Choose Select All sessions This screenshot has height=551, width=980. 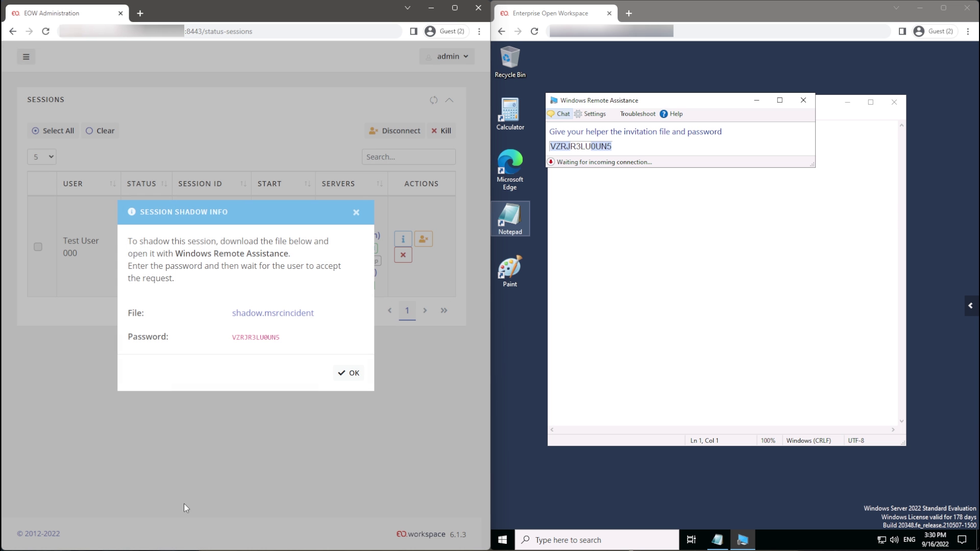click(53, 131)
